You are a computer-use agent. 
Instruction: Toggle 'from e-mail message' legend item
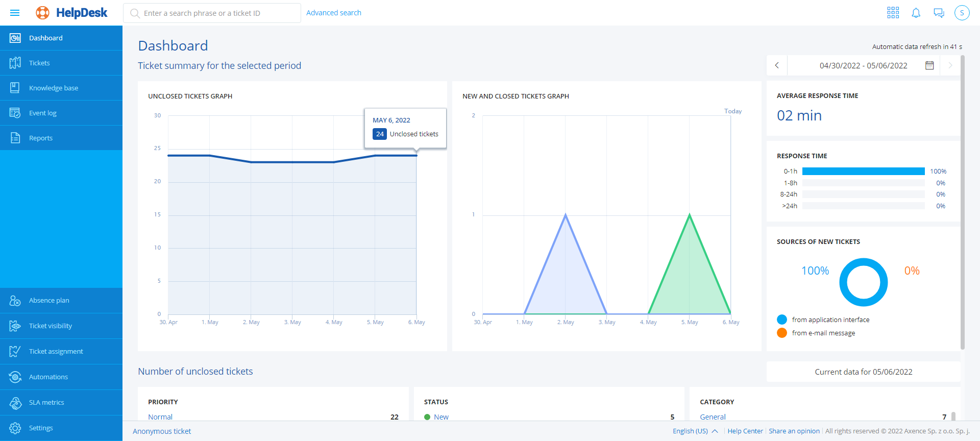coord(823,333)
